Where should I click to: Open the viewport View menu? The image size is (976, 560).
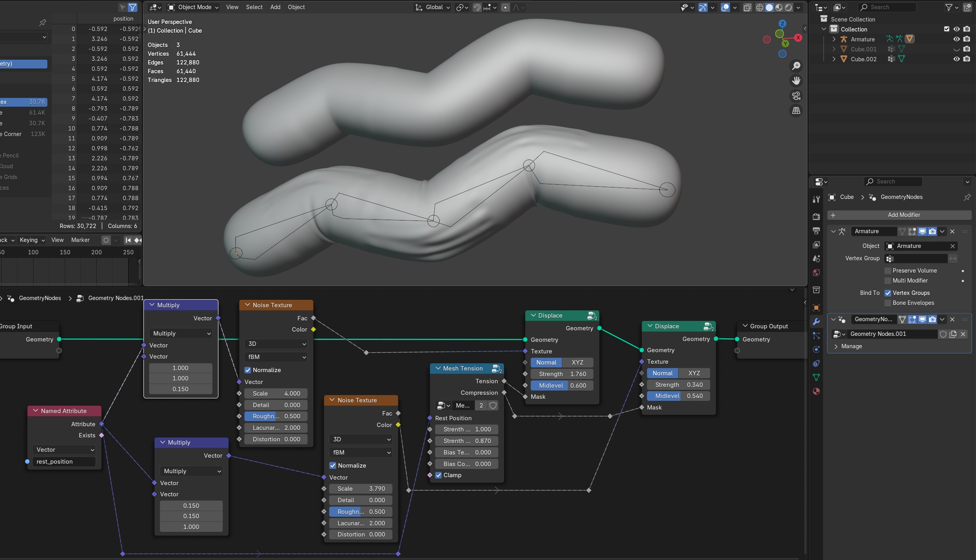[x=232, y=7]
